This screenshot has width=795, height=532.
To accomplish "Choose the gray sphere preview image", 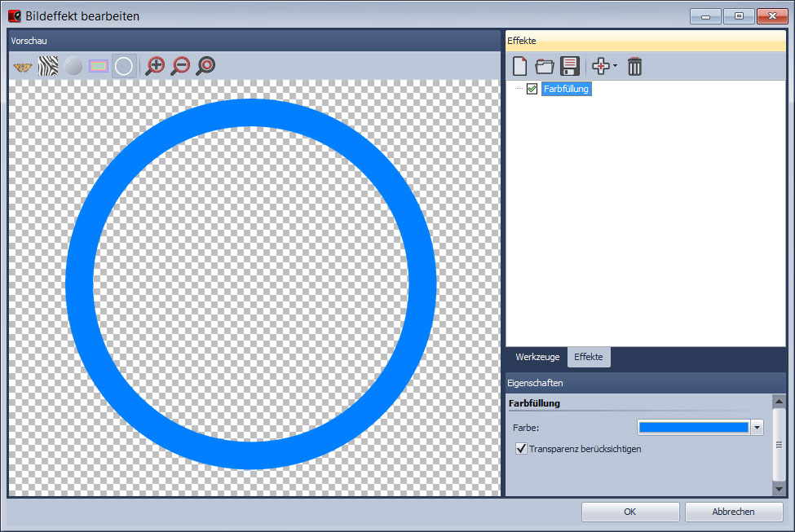I will pos(73,67).
